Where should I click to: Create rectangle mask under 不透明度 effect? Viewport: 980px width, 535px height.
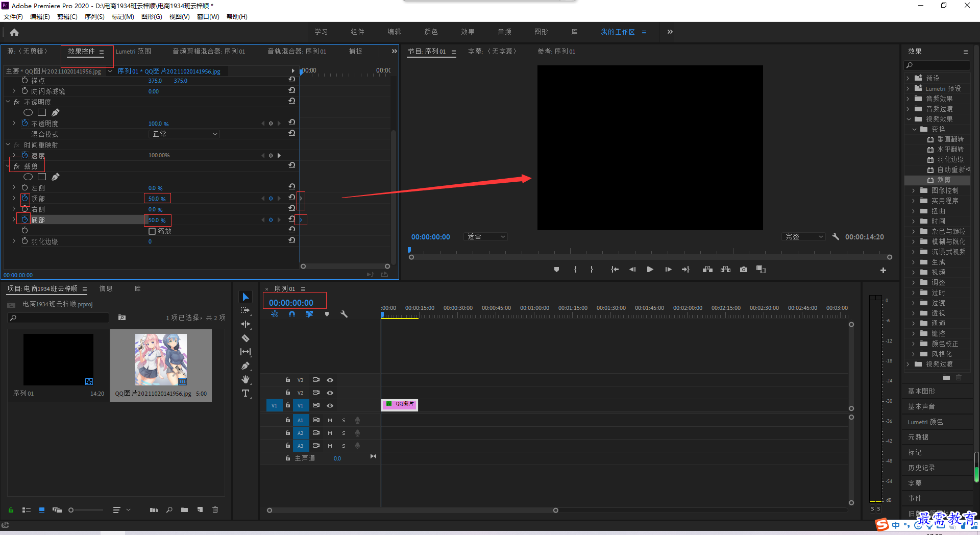point(42,112)
